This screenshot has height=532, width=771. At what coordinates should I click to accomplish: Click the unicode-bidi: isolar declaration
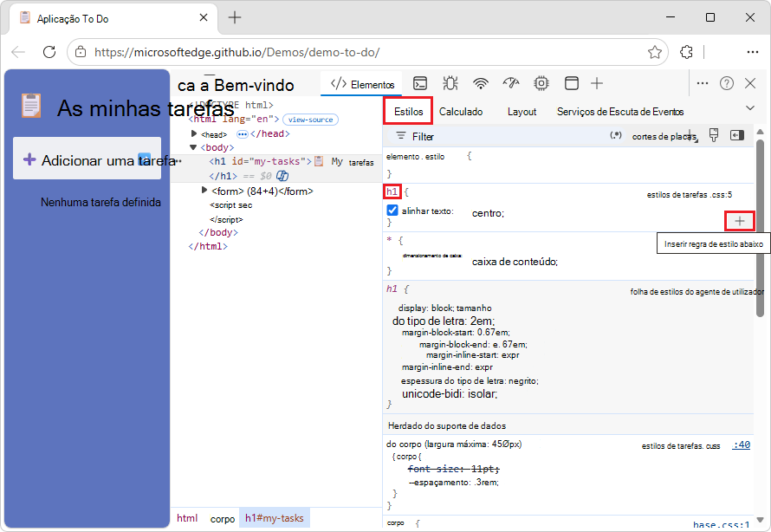coord(450,394)
